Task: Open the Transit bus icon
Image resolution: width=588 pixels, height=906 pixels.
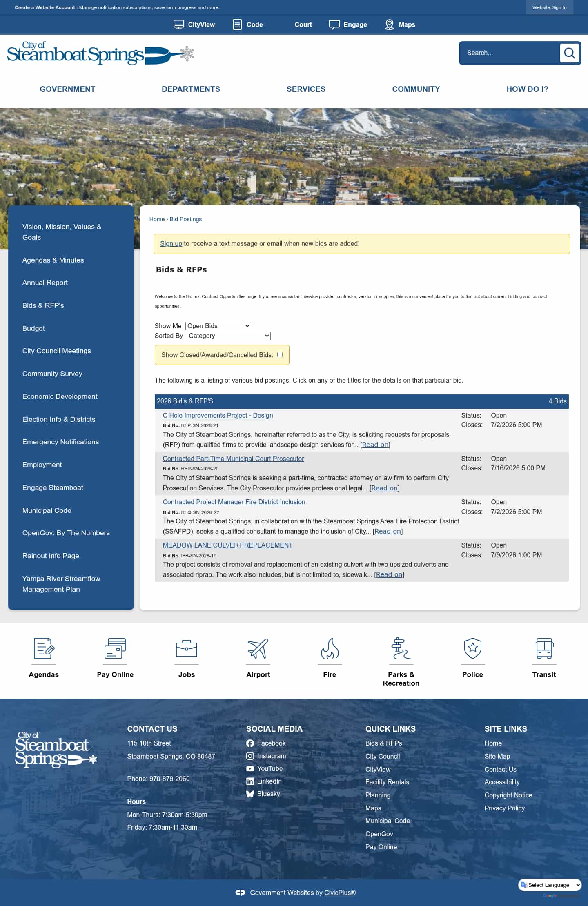Action: point(544,648)
